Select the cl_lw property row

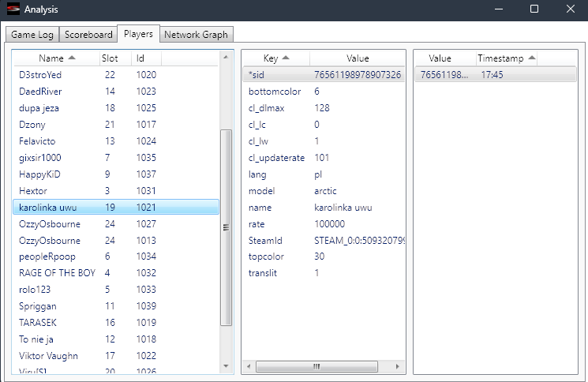coord(324,141)
